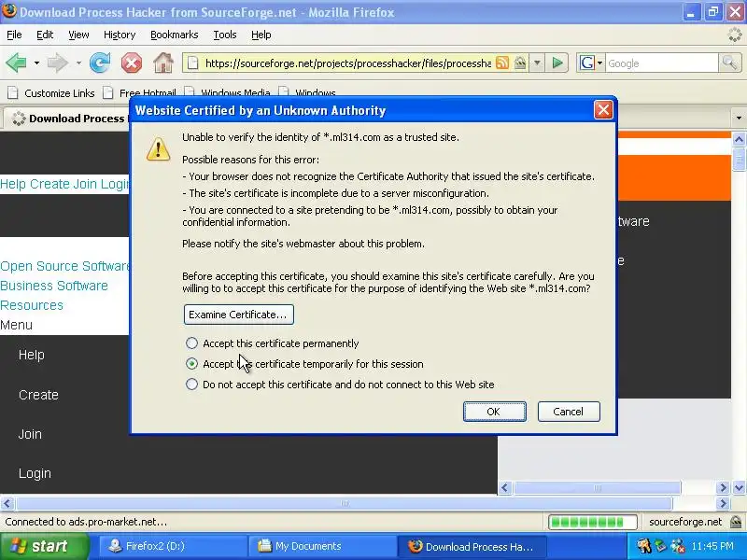Click the page scroll up arrow
The image size is (747, 560).
point(739,139)
